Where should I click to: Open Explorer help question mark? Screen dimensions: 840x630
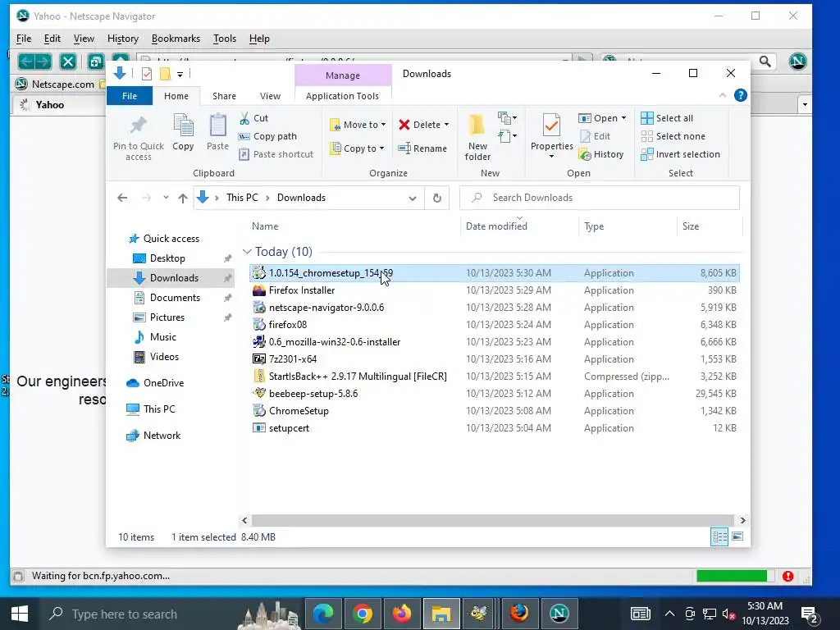pos(741,95)
